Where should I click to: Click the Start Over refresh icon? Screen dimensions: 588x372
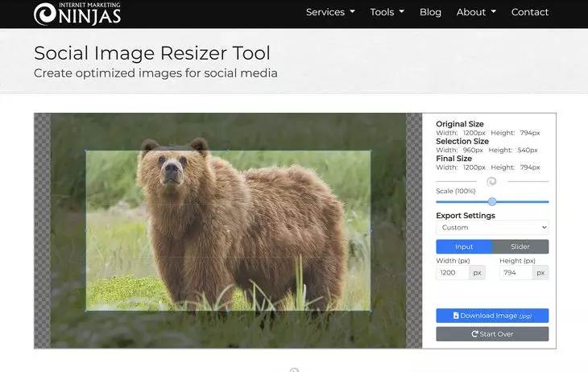(474, 333)
